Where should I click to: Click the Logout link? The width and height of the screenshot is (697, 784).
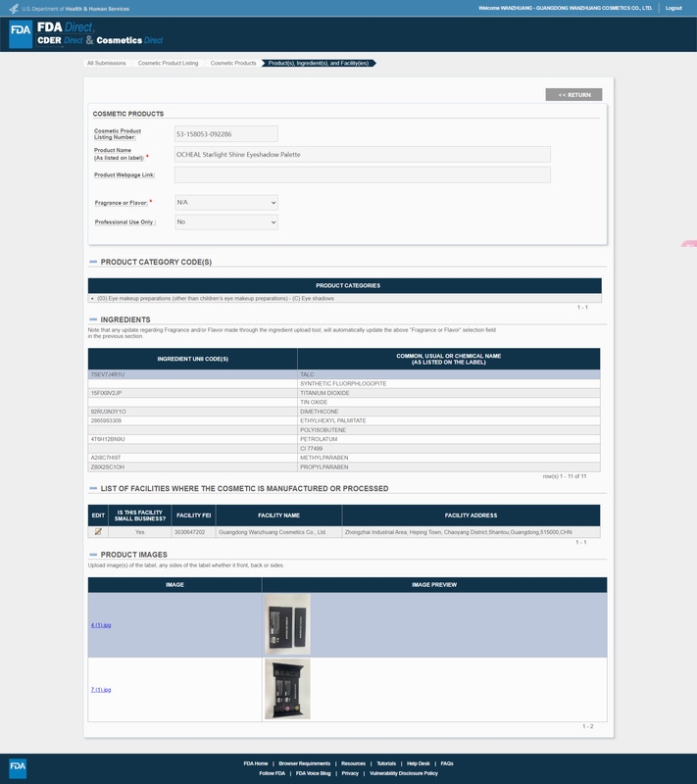[x=673, y=8]
